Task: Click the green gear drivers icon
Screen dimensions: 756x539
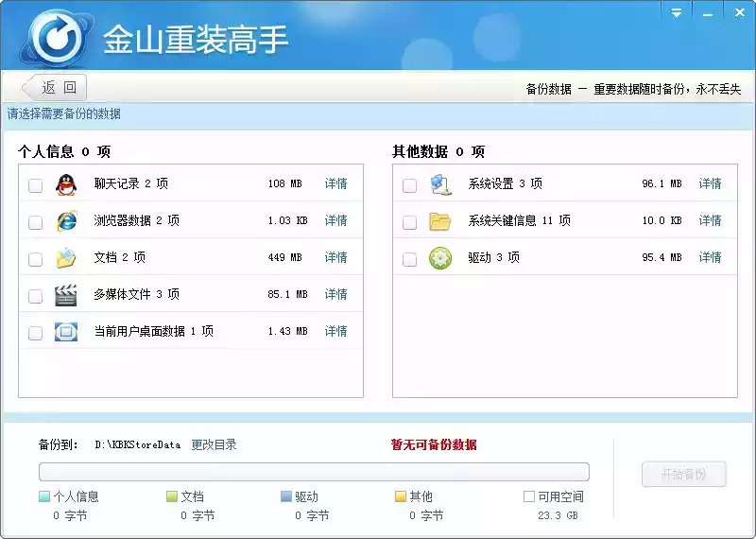Action: 440,258
